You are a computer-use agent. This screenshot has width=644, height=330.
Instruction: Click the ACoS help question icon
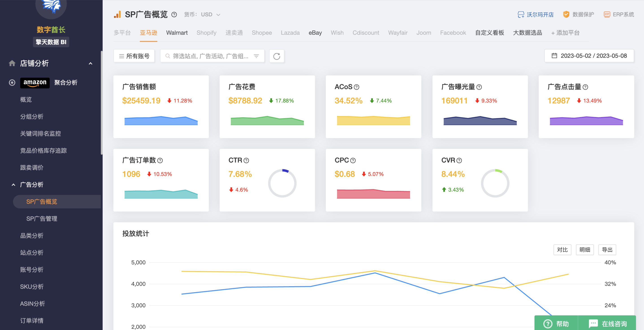pos(357,87)
